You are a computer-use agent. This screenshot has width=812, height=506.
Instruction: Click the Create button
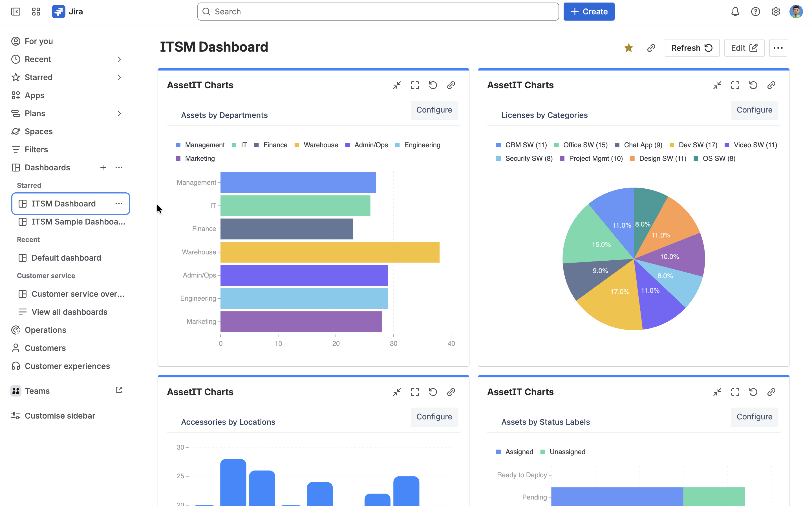(589, 12)
